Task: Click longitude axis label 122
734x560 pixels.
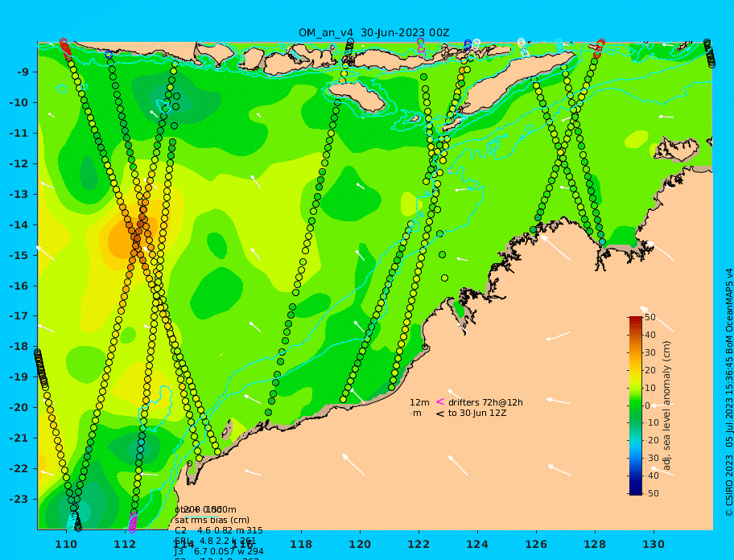Action: [419, 544]
